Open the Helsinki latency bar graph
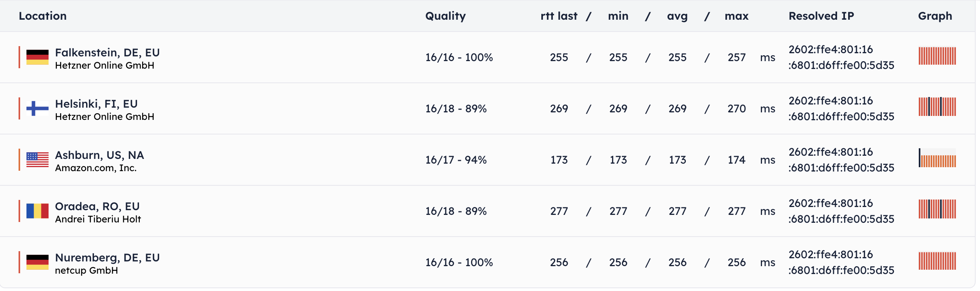 [x=937, y=107]
